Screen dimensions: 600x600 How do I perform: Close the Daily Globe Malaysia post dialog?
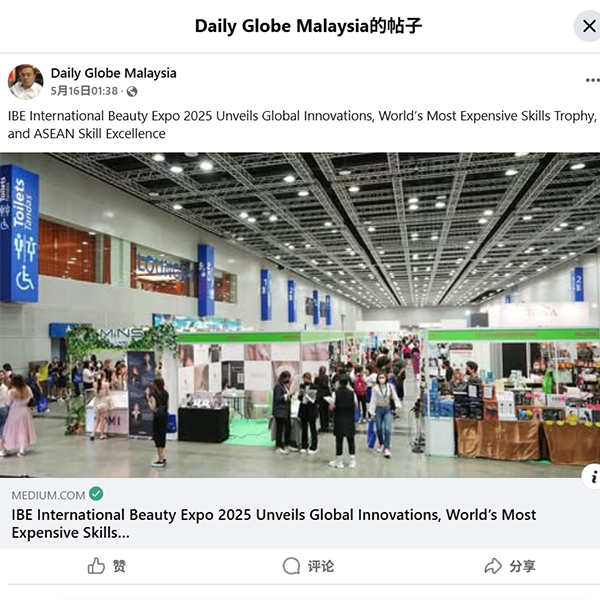pyautogui.click(x=589, y=26)
